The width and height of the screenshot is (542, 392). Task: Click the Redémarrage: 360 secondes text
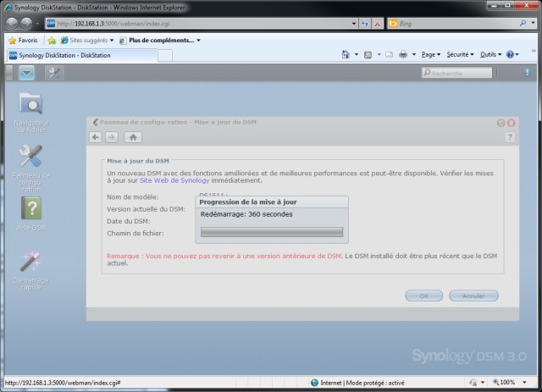(246, 214)
